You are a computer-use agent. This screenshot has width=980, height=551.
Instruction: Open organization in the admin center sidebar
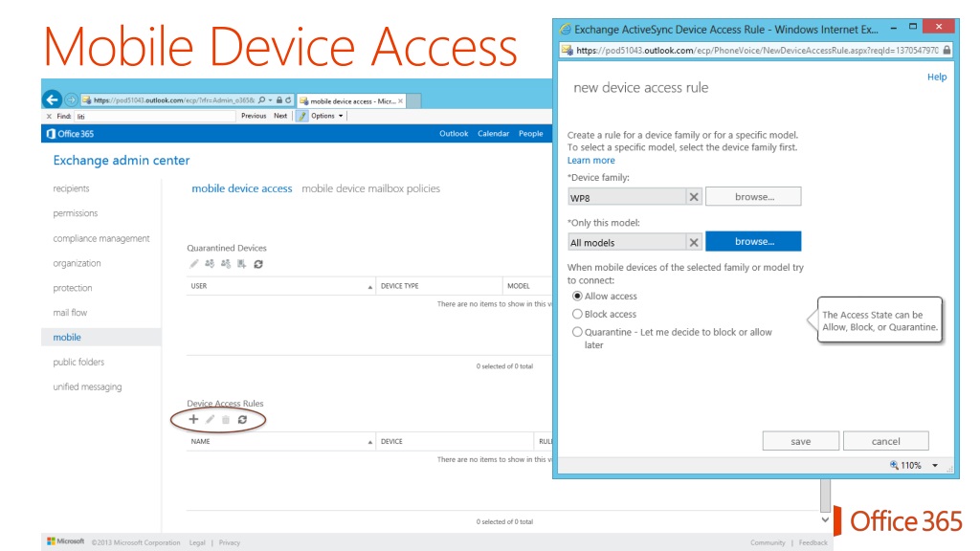(x=77, y=264)
